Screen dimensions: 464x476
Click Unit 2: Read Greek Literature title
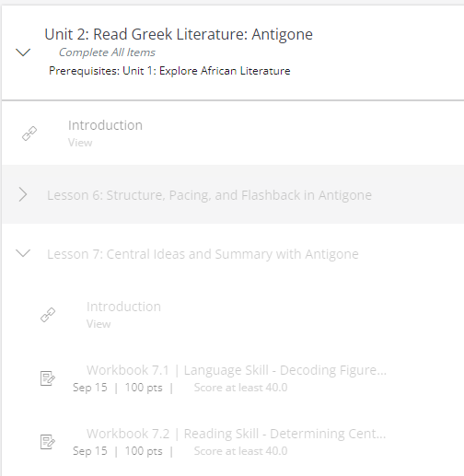[x=179, y=34]
